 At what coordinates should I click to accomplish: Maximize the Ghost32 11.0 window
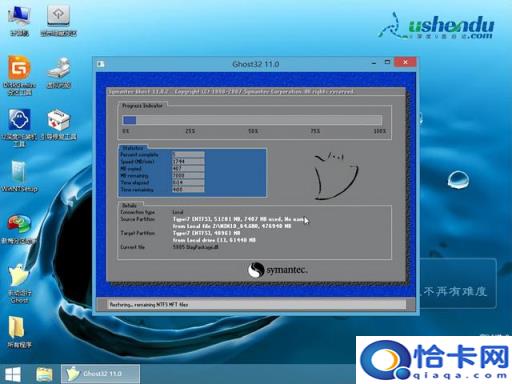pos(387,62)
